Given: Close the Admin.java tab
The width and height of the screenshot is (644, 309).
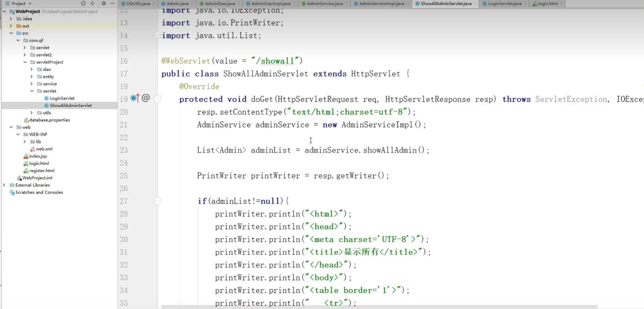Looking at the screenshot, I should 192,3.
